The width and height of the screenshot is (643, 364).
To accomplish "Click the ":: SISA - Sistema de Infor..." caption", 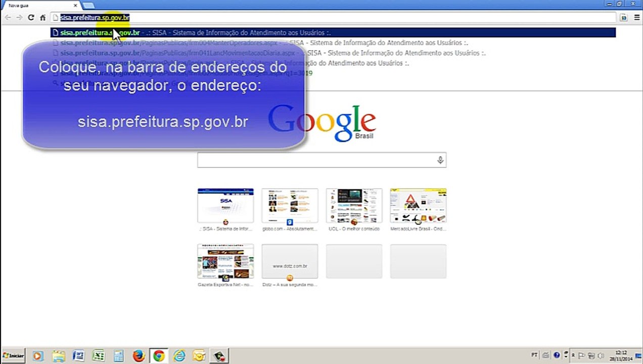I will (x=225, y=229).
